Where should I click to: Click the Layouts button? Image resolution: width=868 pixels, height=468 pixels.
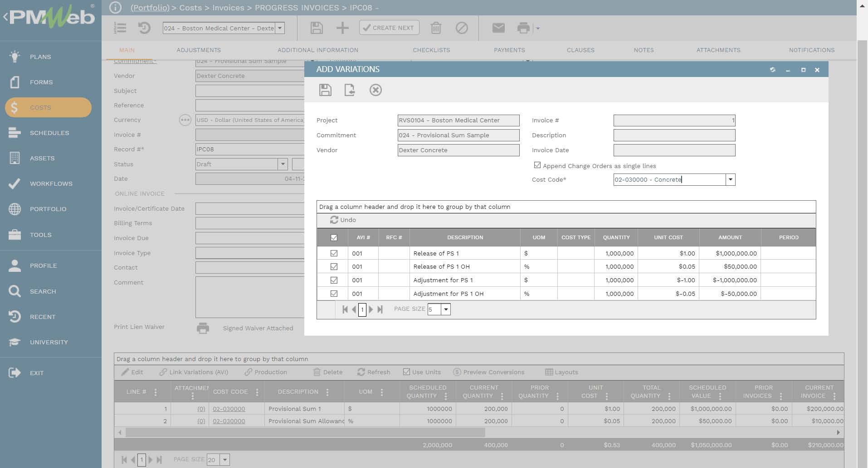[561, 372]
